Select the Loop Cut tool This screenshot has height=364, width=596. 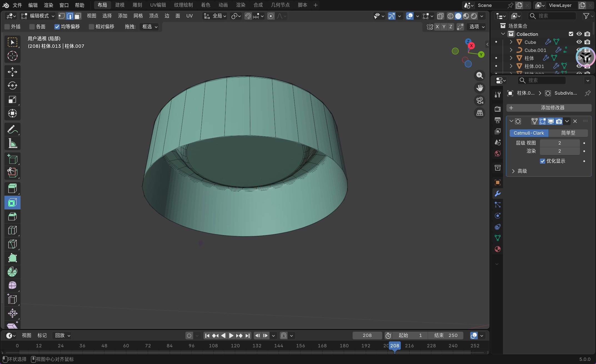tap(12, 230)
